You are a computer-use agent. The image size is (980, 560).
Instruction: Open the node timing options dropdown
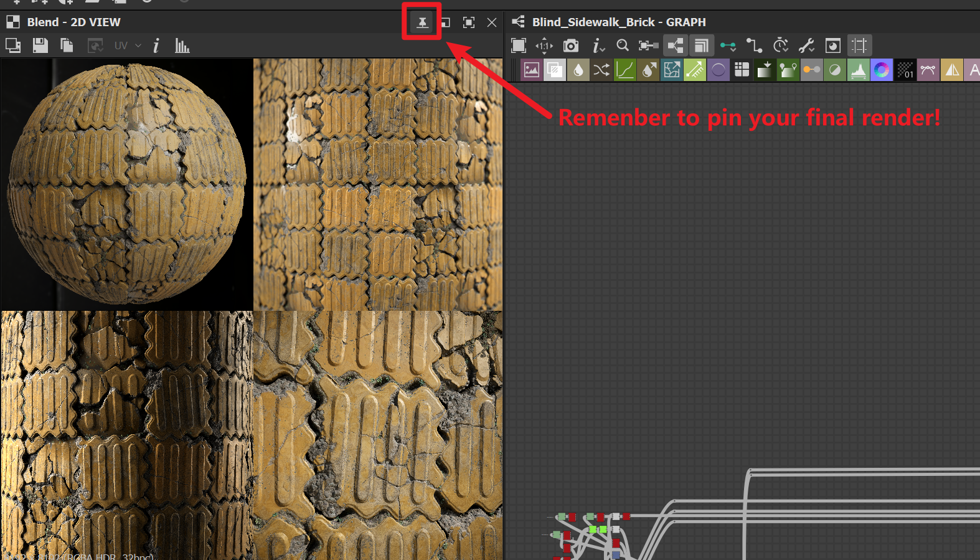click(781, 45)
